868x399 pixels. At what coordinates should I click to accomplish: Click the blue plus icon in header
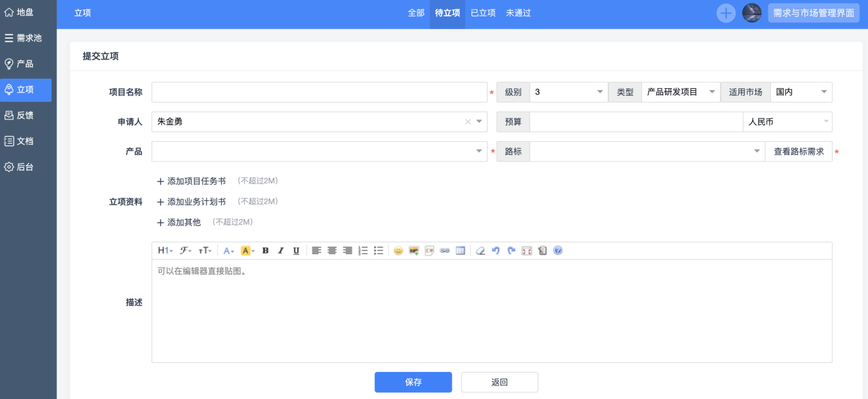[x=726, y=13]
